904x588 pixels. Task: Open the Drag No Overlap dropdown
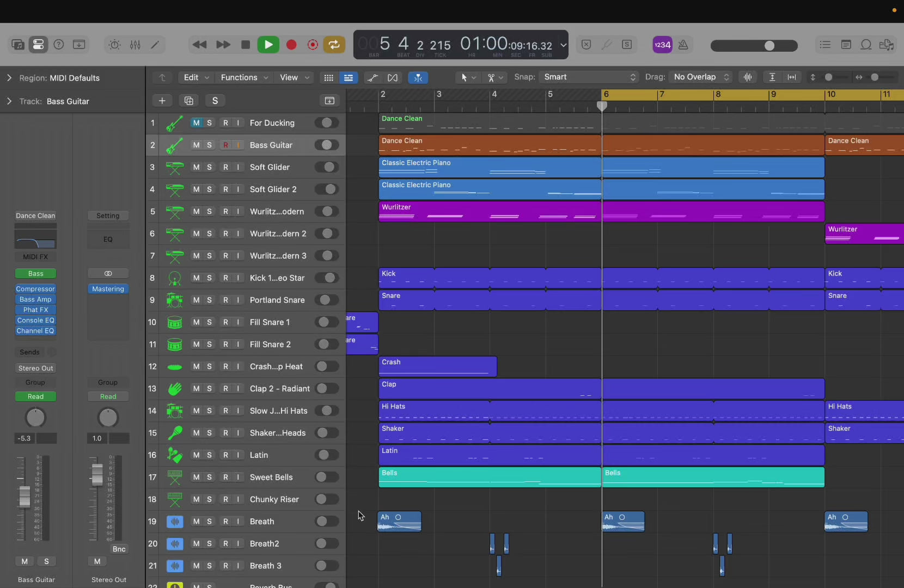coord(701,77)
